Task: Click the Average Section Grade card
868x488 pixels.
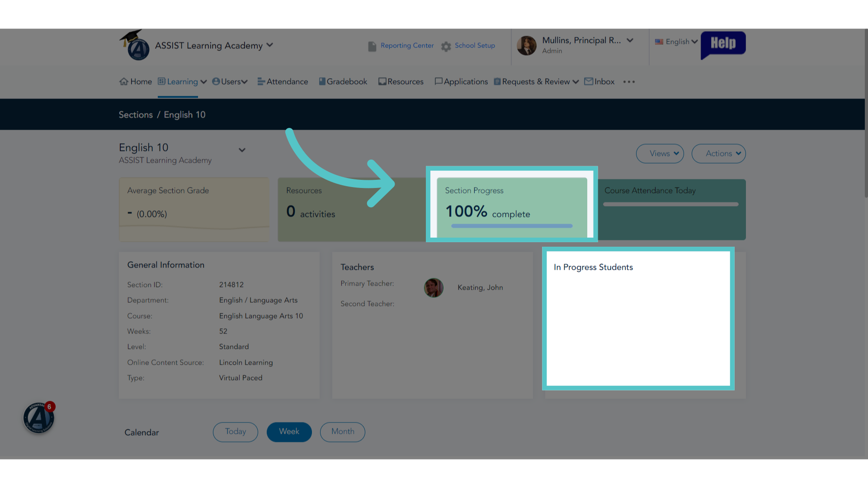Action: coord(194,209)
